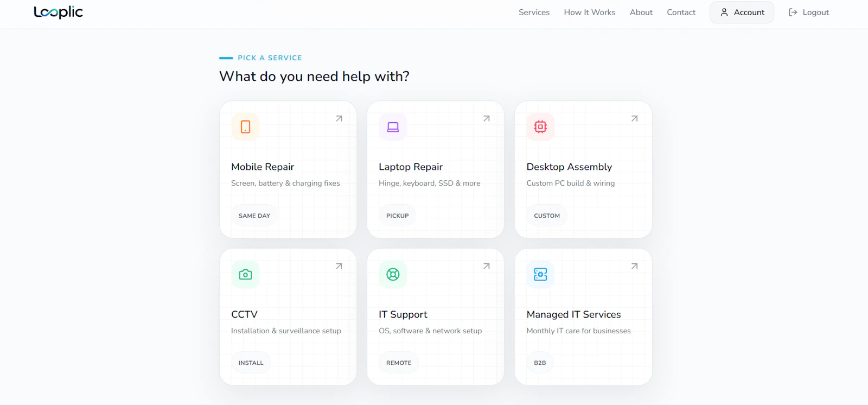The width and height of the screenshot is (868, 405).
Task: Click the Looplic logo
Action: (58, 12)
